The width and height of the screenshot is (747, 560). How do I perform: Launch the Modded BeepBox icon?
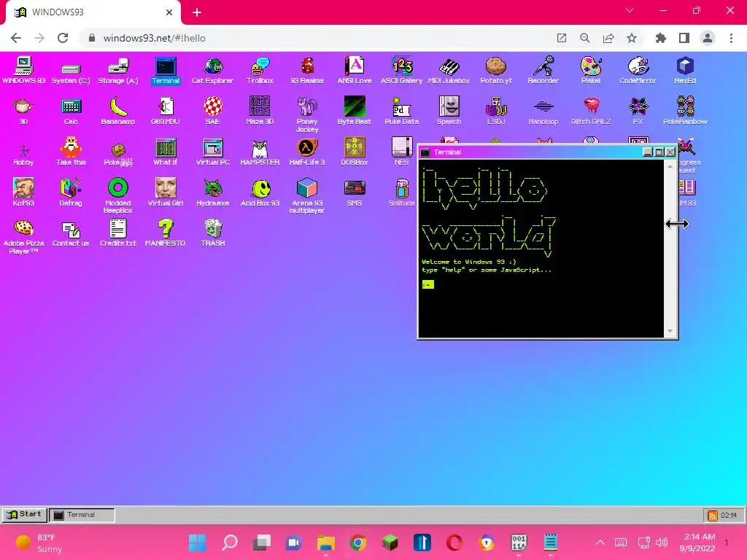pos(118,195)
